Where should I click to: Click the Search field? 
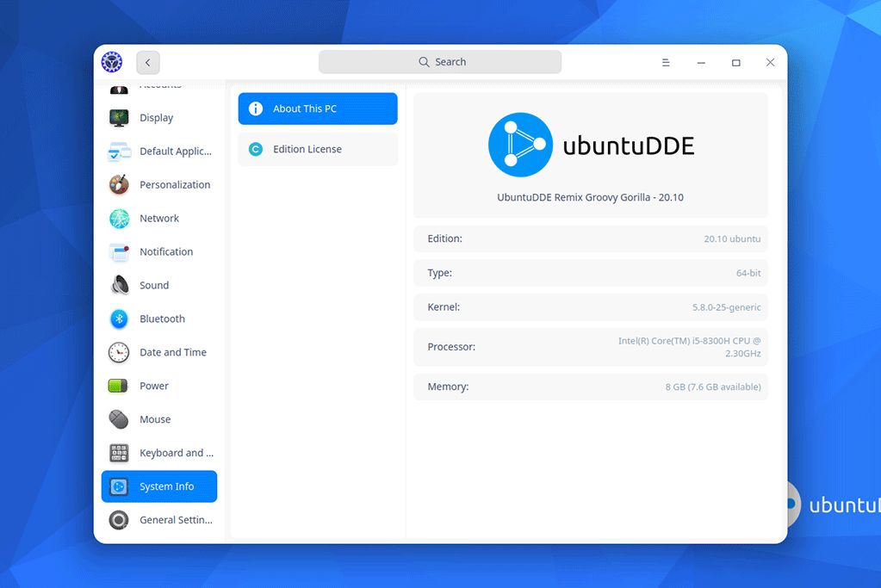pyautogui.click(x=440, y=62)
